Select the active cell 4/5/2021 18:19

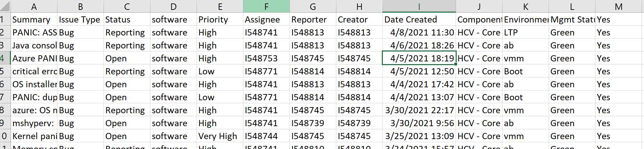[x=419, y=58]
